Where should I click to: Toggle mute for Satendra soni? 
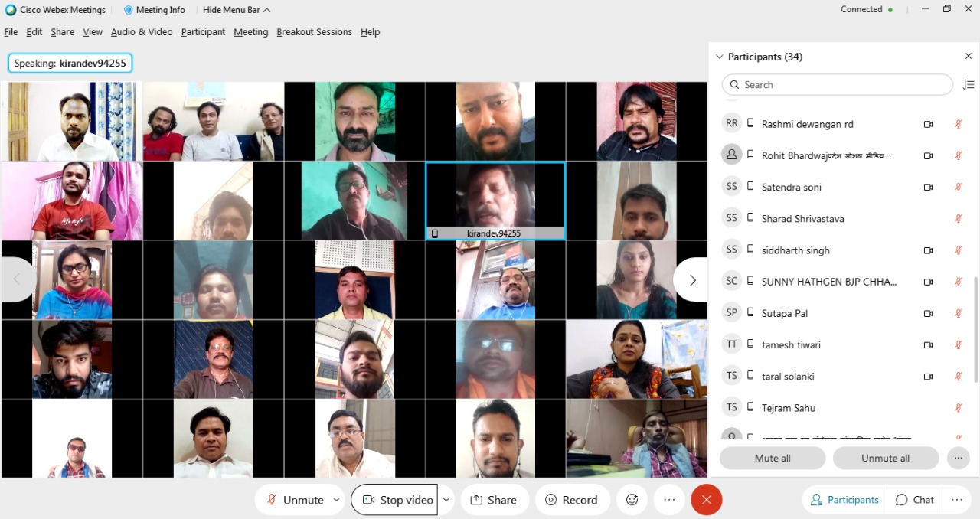pos(958,187)
